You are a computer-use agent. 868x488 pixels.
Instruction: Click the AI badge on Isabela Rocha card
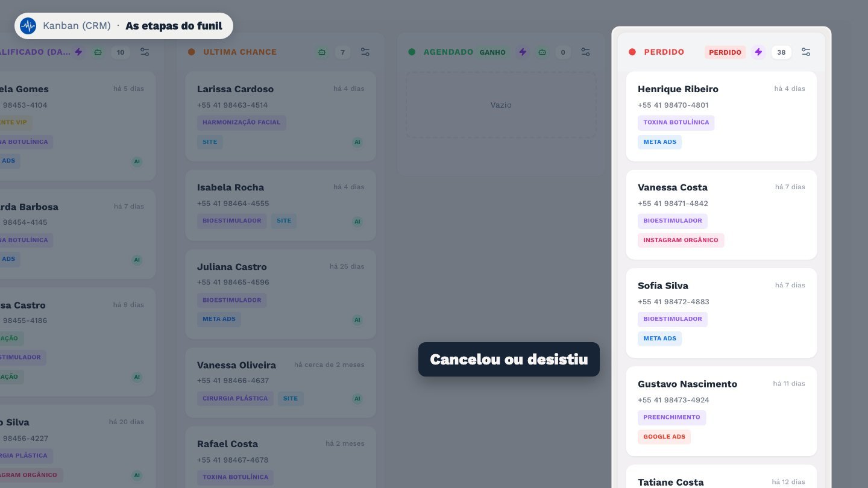(x=357, y=221)
